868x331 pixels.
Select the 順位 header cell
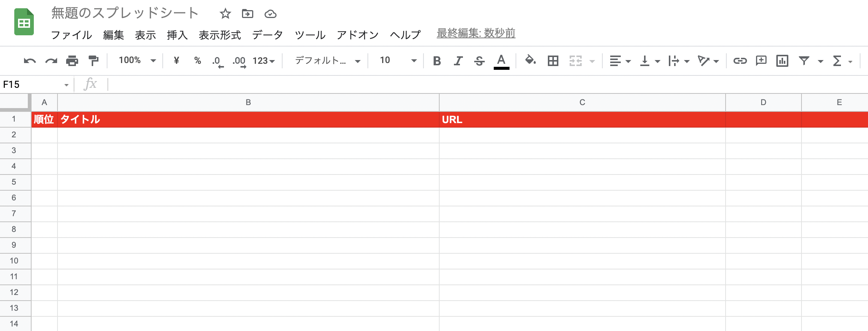pos(44,119)
